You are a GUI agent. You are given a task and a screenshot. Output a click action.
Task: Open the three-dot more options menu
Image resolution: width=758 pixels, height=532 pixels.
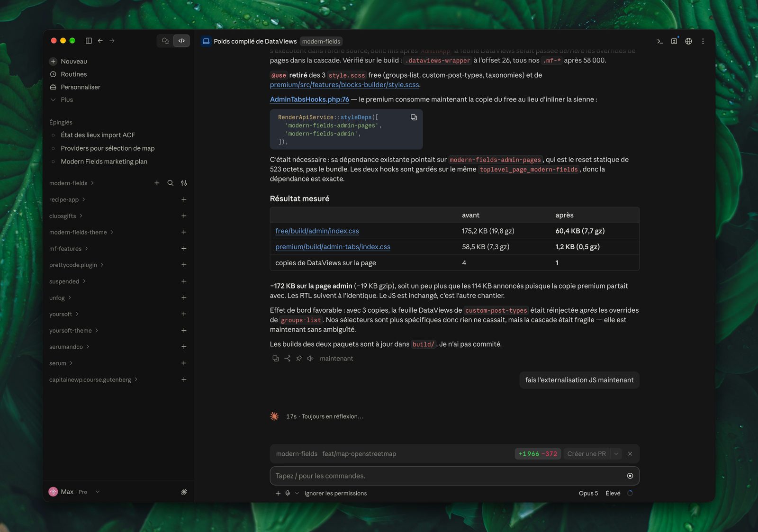[x=703, y=41]
